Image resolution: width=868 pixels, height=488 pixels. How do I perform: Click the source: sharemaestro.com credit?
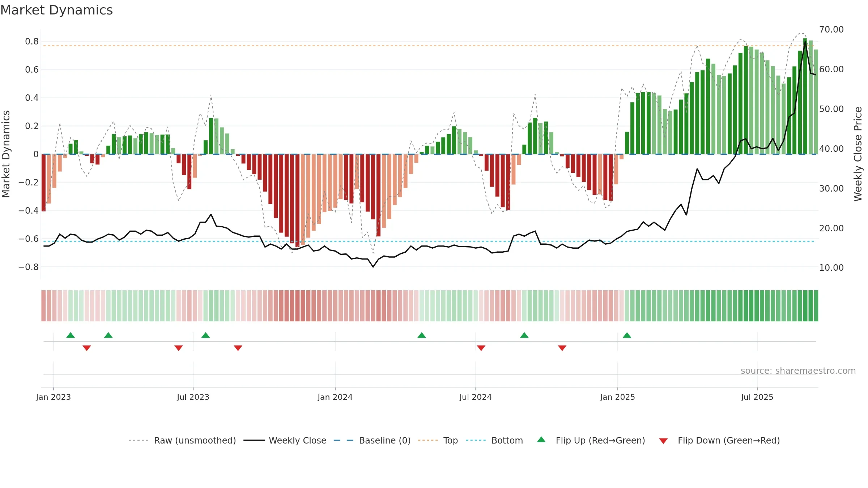click(798, 371)
